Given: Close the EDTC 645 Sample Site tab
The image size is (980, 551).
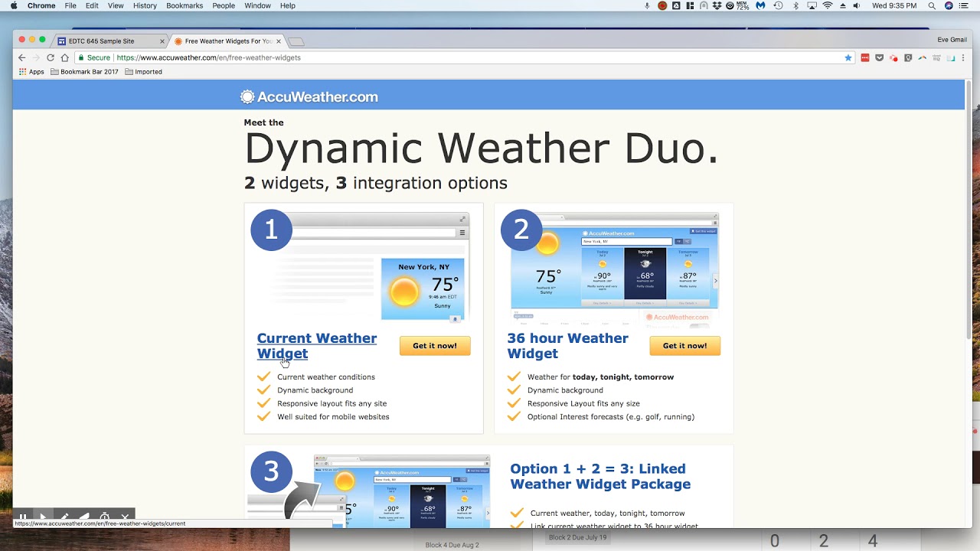Looking at the screenshot, I should 162,41.
